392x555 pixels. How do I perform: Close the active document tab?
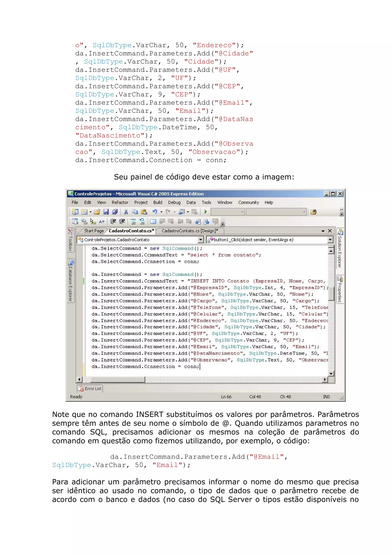pos(330,231)
